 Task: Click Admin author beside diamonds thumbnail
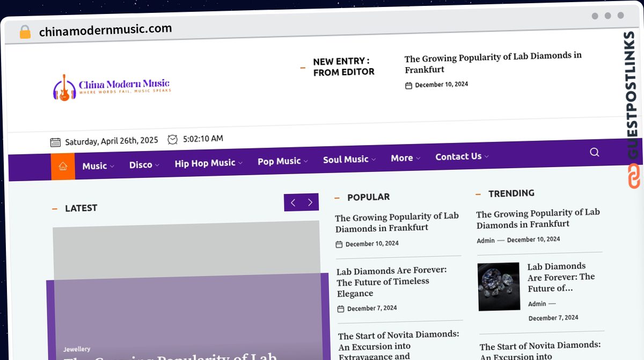[537, 304]
